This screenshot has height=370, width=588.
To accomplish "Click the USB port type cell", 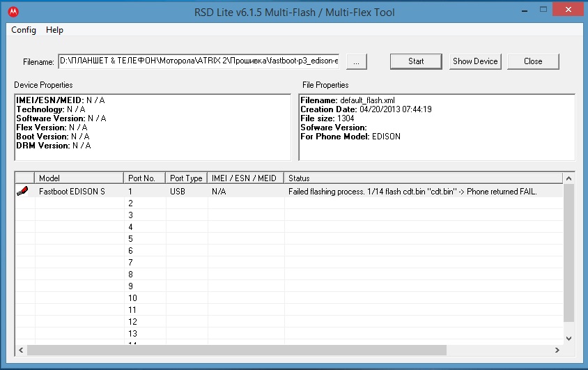I will (178, 192).
